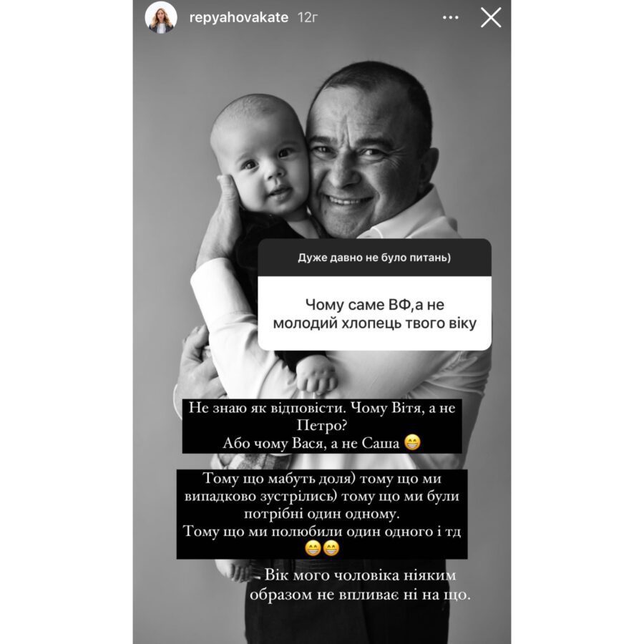Viewport: 644px width, 644px height.
Task: Tap the repyahovakate username link
Action: click(238, 18)
